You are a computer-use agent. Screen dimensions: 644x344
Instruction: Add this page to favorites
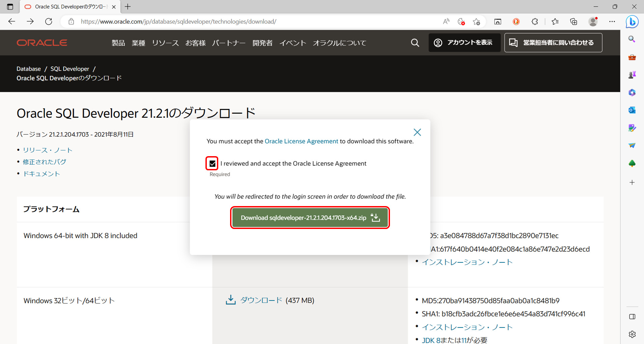(x=477, y=21)
